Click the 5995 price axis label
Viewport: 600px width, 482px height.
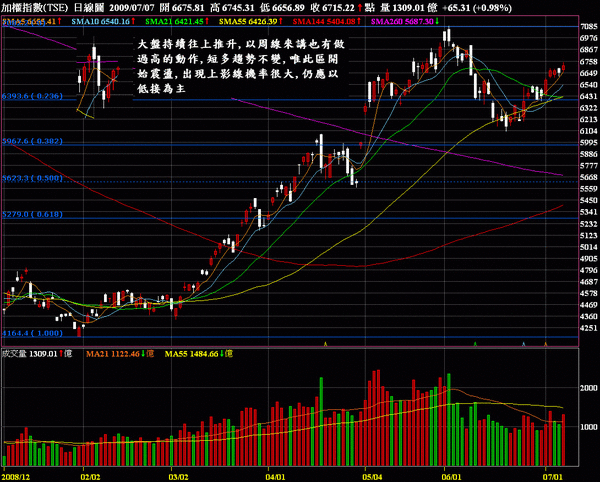click(x=589, y=143)
